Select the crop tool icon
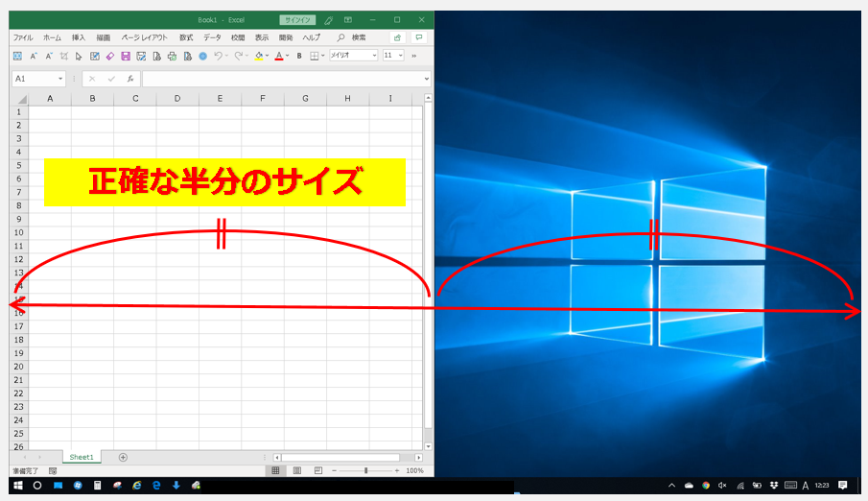 (x=64, y=56)
